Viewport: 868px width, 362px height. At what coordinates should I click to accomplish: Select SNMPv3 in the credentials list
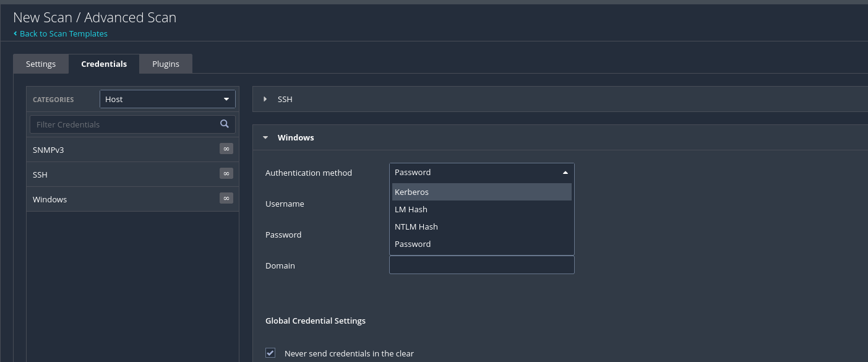[x=48, y=150]
